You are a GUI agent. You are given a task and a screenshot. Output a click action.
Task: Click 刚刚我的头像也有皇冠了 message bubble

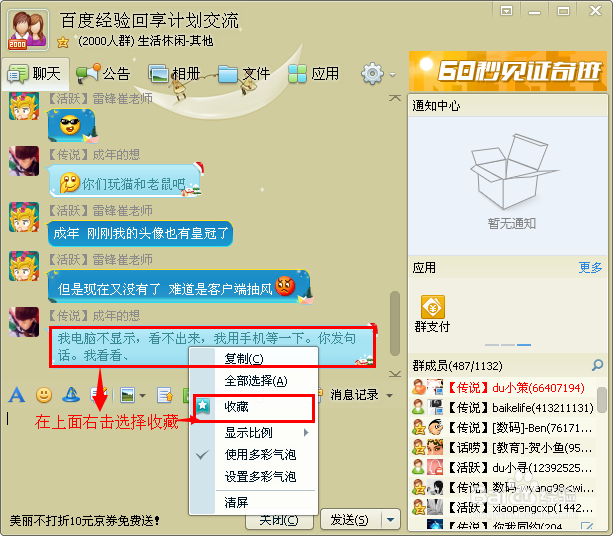[140, 233]
